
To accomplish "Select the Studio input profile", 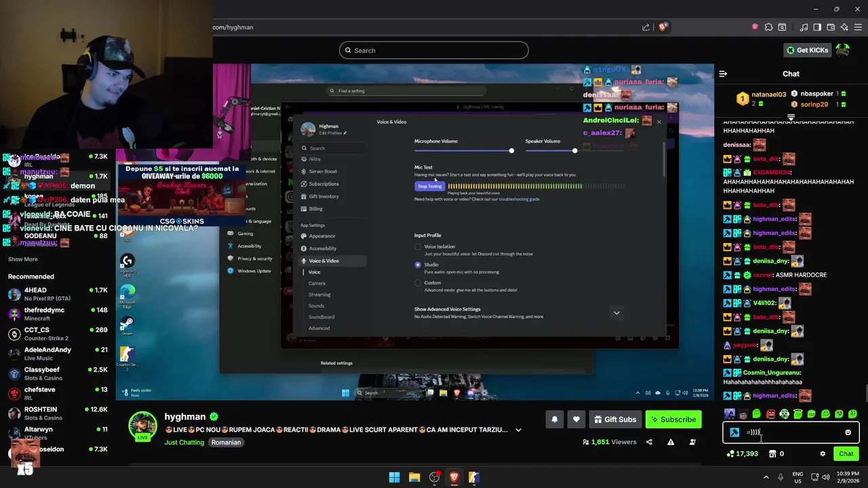I will 418,265.
